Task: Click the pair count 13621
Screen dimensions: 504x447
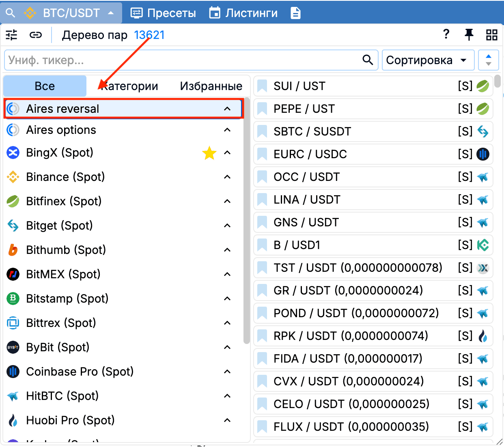Action: tap(149, 35)
